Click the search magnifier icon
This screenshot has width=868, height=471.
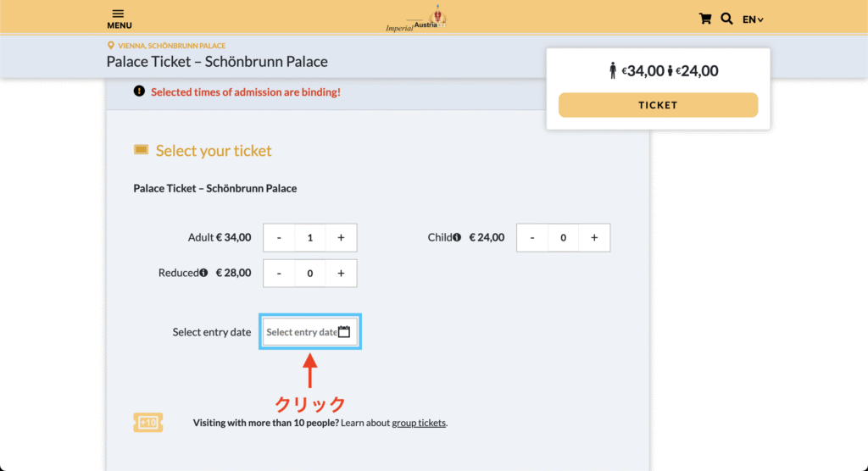(x=726, y=19)
